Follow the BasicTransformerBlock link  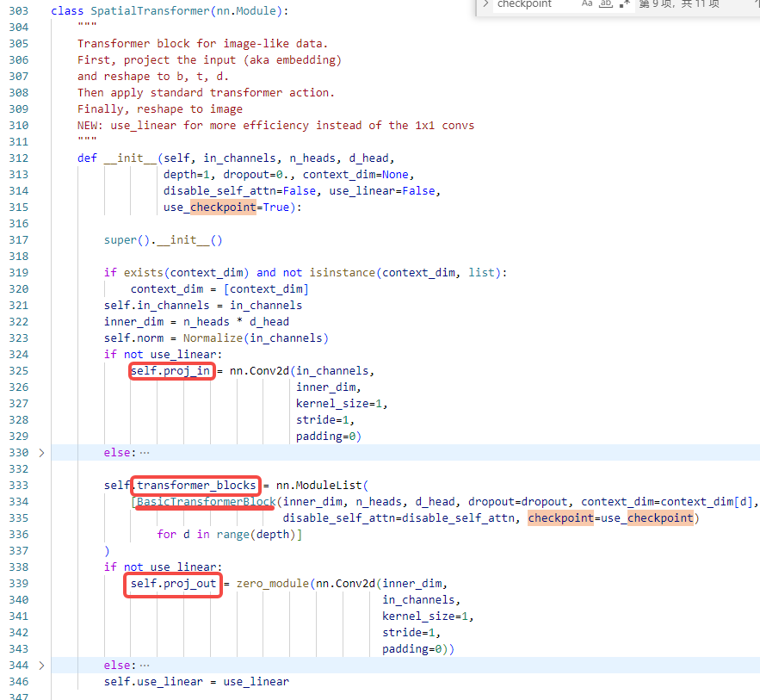point(206,502)
